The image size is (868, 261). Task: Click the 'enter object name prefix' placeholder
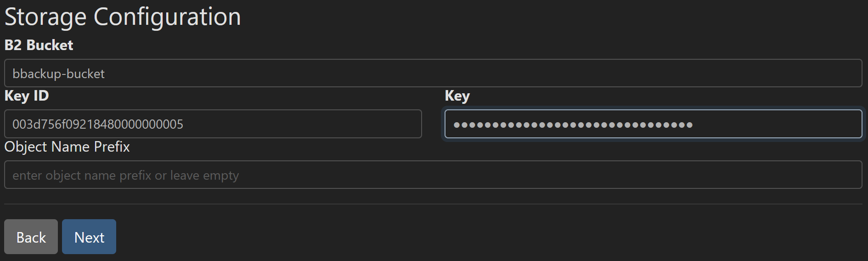pyautogui.click(x=125, y=176)
